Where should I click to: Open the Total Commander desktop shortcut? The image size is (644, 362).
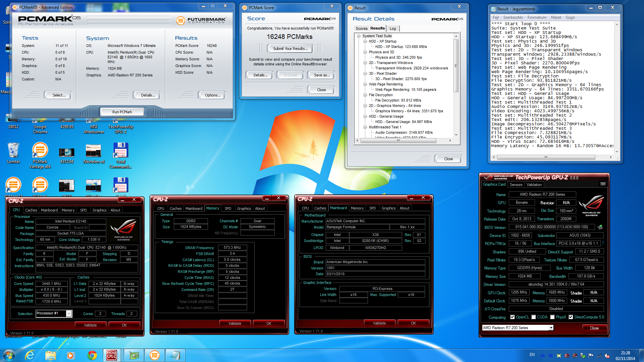(x=121, y=155)
